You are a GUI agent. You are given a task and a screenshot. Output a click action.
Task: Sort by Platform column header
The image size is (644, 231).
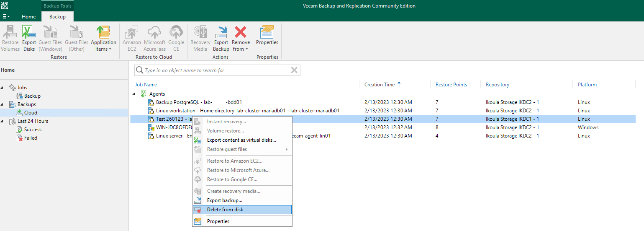coord(587,84)
